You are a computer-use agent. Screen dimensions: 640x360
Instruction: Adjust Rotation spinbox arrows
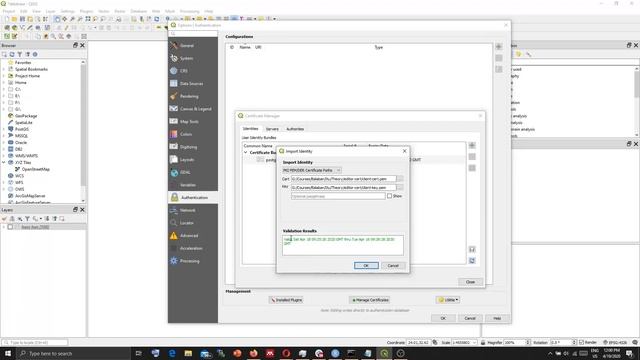(574, 342)
